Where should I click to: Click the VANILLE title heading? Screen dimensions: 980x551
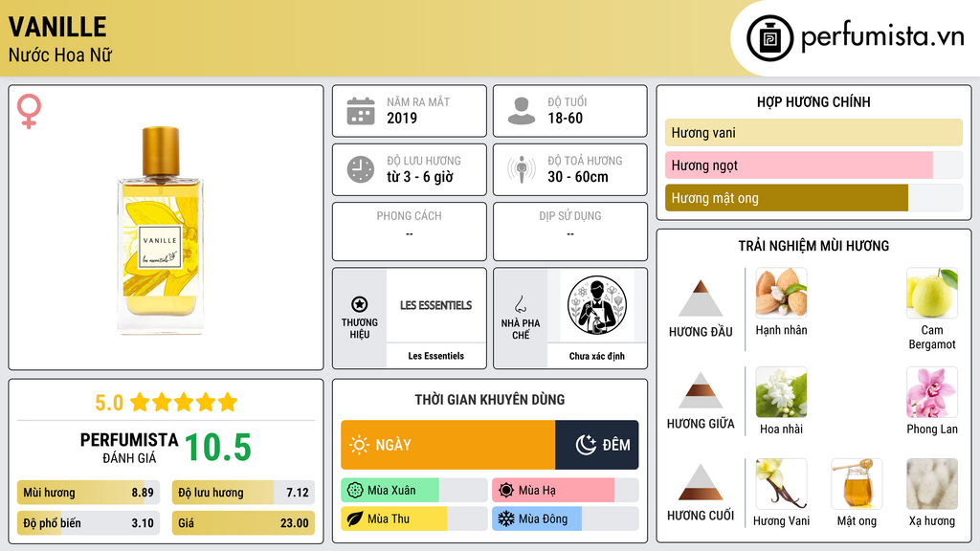click(57, 27)
